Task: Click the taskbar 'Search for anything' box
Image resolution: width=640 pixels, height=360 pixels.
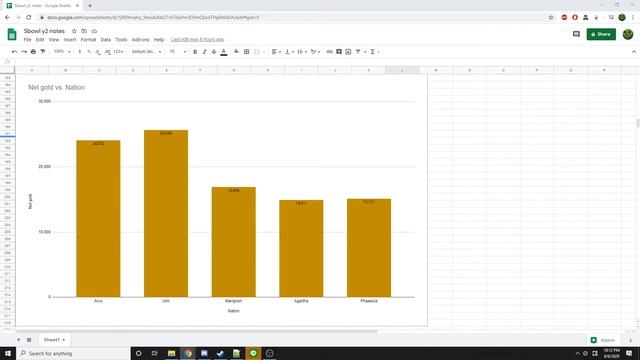Action: (73, 353)
